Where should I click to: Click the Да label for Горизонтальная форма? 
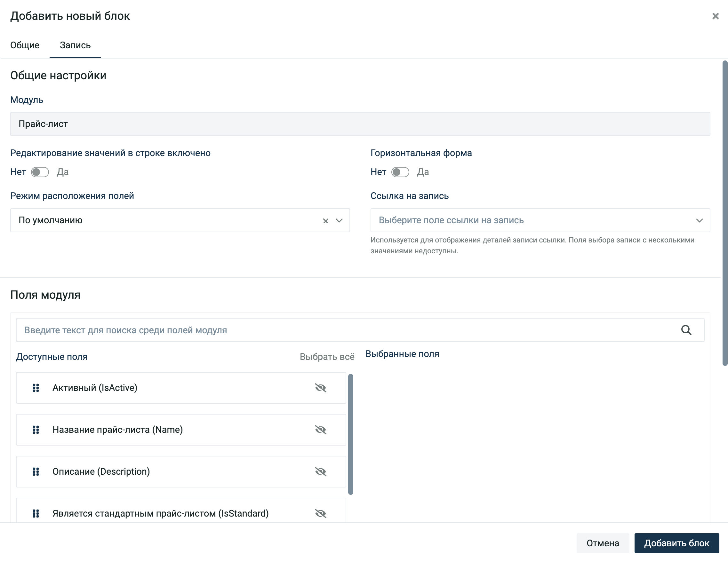click(423, 172)
